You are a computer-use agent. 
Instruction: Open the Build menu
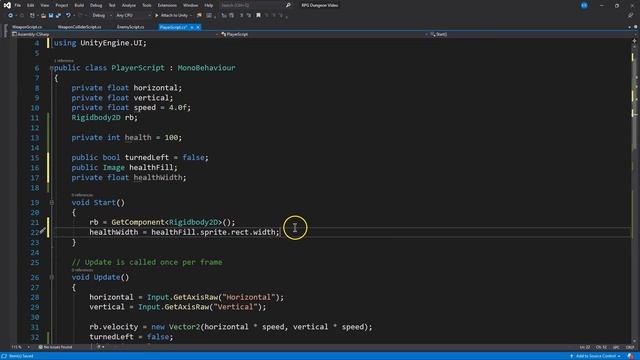point(79,5)
